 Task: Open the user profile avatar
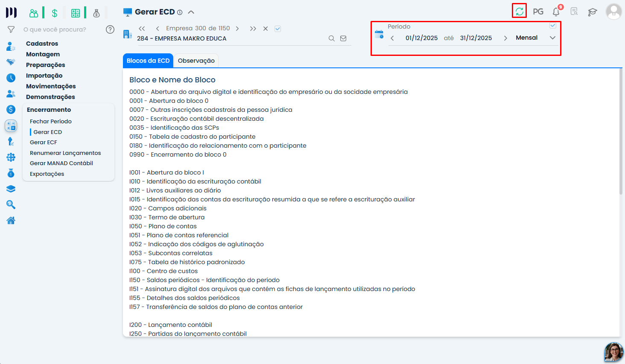[614, 12]
